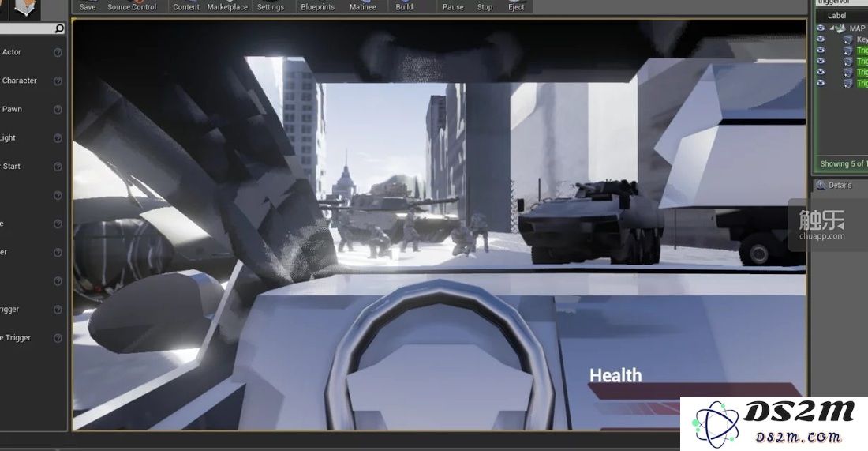The image size is (868, 451).
Task: Stop the play session
Action: [485, 6]
